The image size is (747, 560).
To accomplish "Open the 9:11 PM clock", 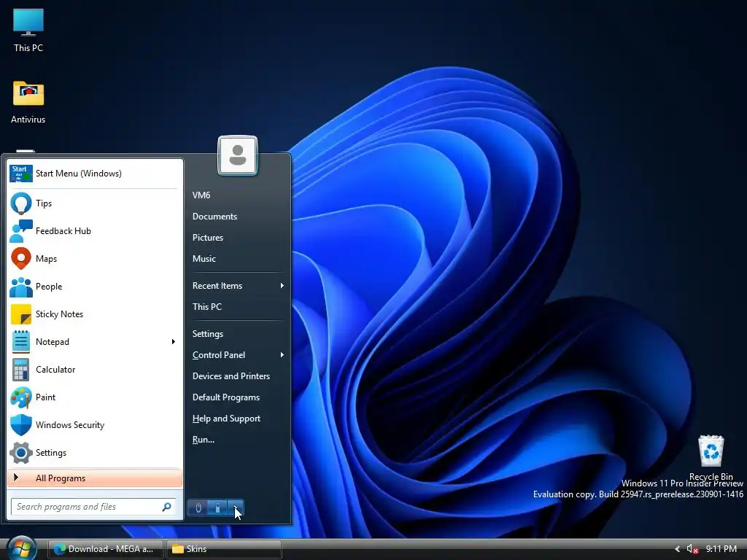I will point(721,549).
